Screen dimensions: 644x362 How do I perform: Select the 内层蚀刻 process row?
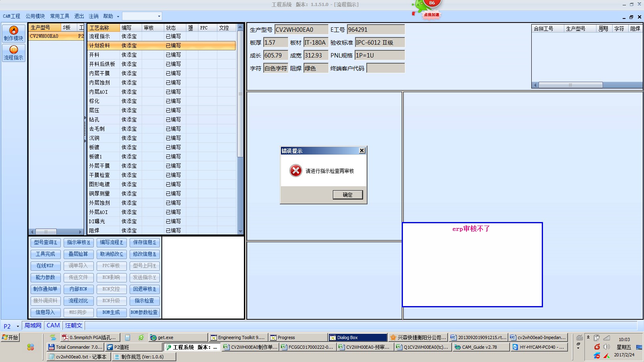(161, 82)
